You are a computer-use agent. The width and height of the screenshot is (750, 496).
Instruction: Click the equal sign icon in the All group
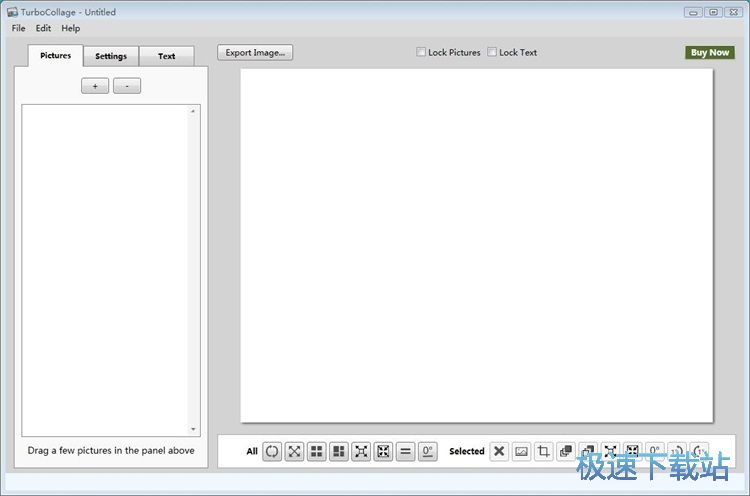(405, 451)
